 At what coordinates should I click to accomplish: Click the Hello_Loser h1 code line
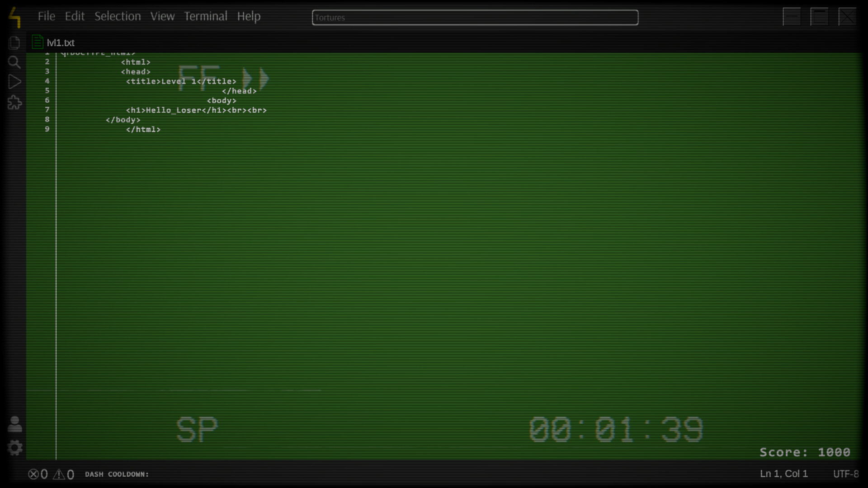tap(196, 110)
